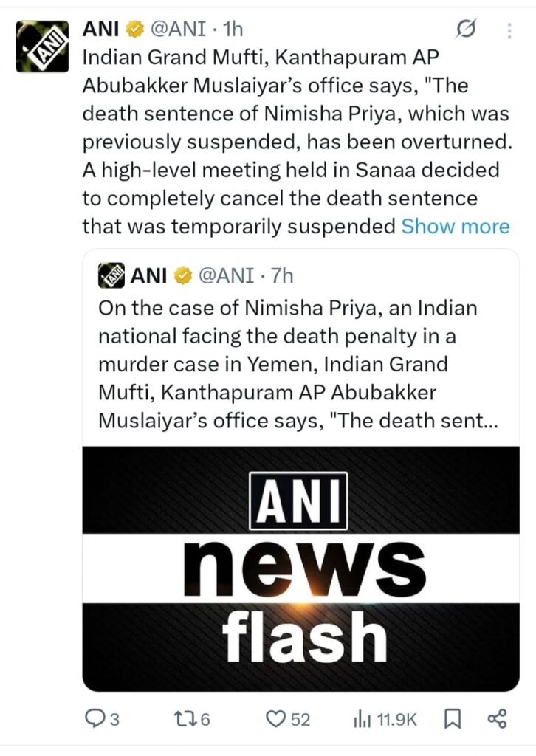Open ANI profile avatar
Screen dimensions: 536x756
point(42,46)
